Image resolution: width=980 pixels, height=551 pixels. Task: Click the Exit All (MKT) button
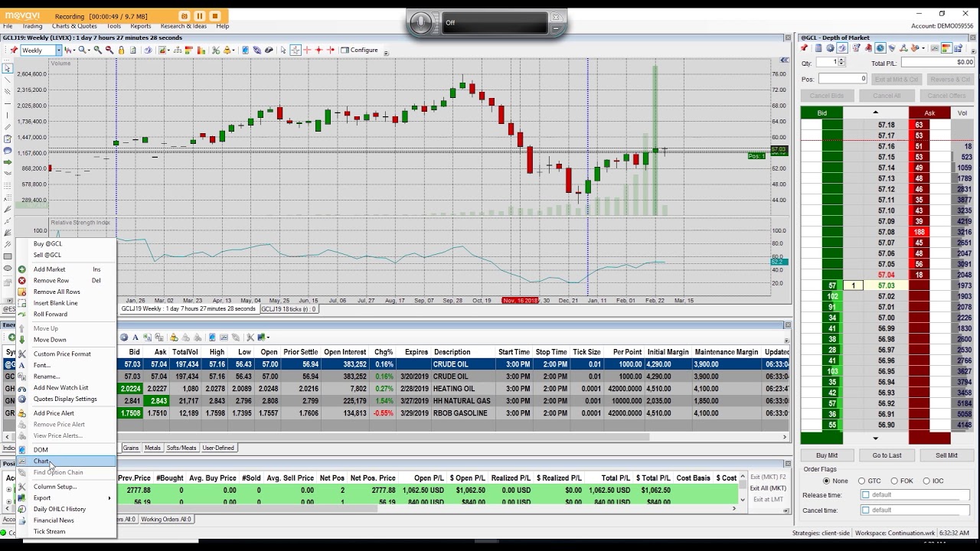(768, 488)
